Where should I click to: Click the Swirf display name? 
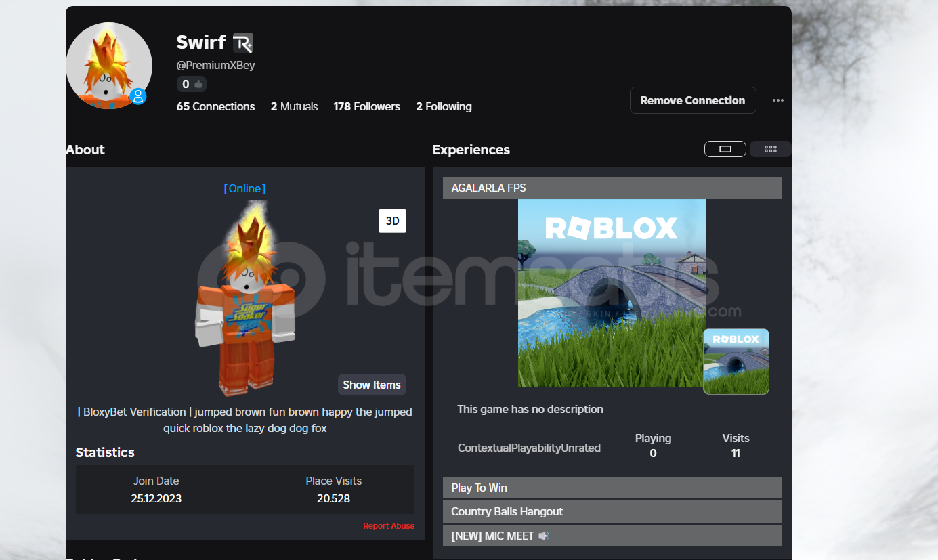coord(201,42)
